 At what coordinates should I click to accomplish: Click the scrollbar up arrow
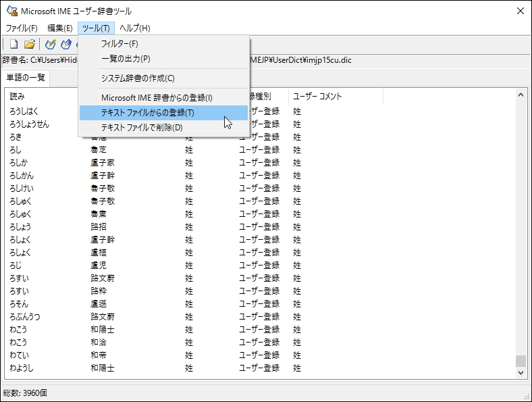(x=521, y=95)
